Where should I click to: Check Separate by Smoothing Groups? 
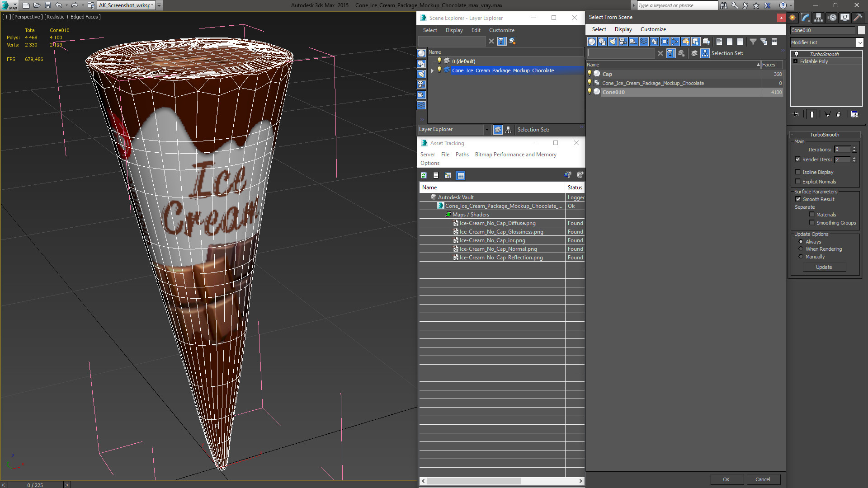coord(812,223)
